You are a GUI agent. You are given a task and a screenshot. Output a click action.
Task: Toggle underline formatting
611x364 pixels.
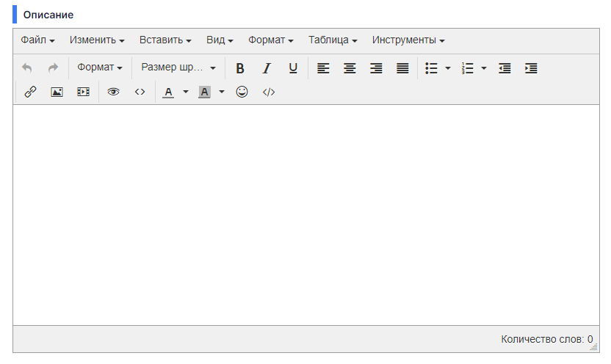(x=293, y=68)
